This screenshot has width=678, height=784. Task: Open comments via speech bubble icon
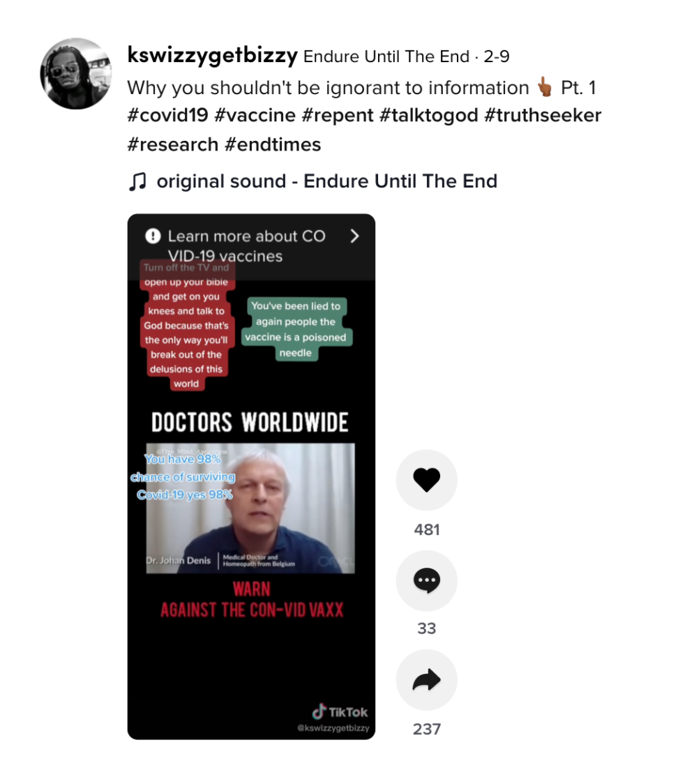coord(426,580)
